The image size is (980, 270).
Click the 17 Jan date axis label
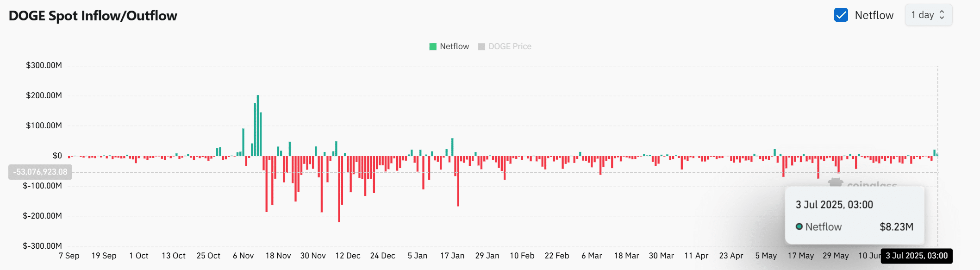[452, 256]
